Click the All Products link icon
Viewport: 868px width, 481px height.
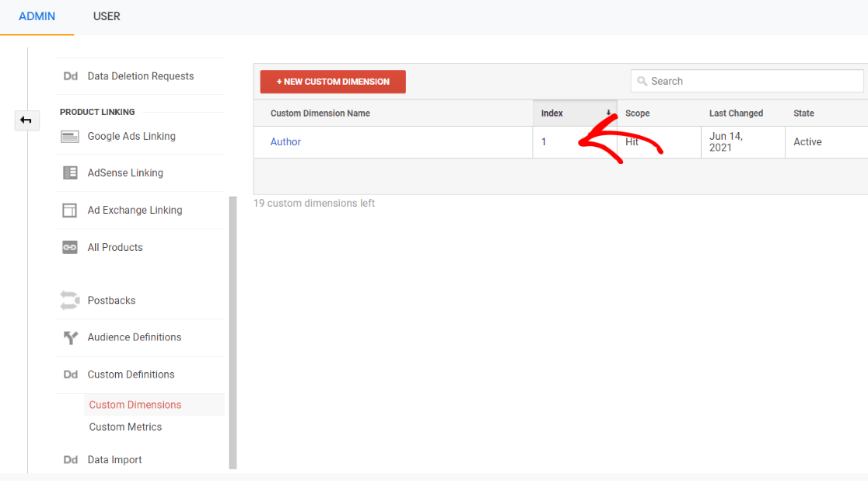70,247
